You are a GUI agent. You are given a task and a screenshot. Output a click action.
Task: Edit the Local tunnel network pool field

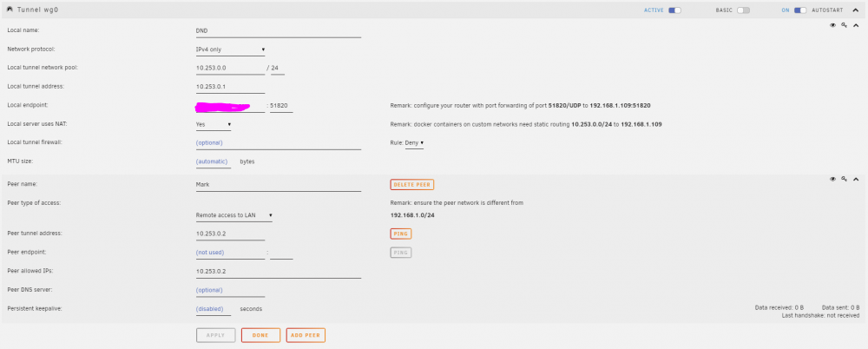click(230, 68)
